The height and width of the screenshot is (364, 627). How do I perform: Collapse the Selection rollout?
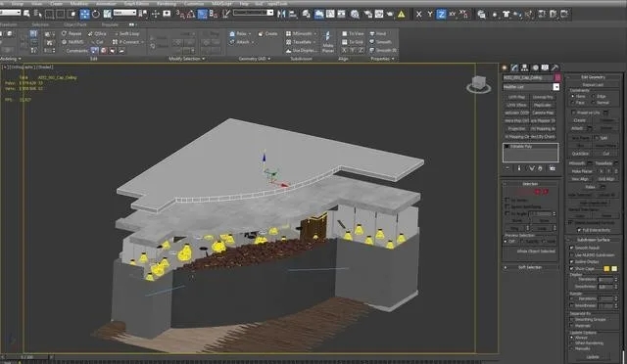530,184
